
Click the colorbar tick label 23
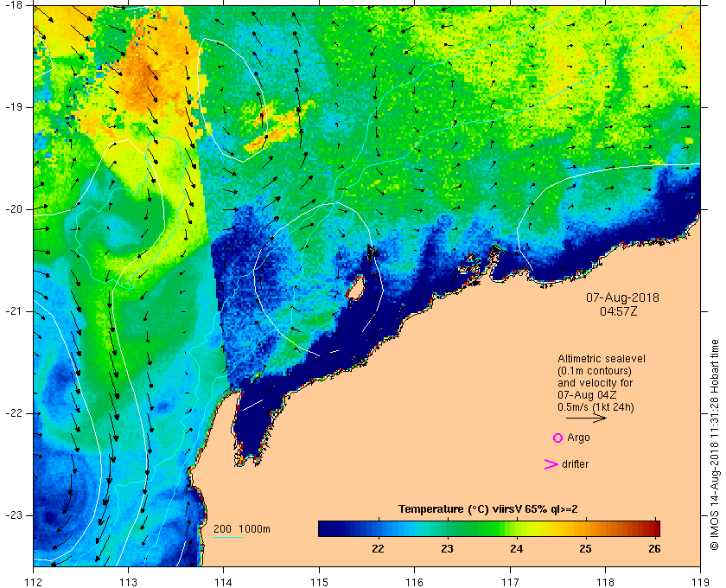[447, 548]
